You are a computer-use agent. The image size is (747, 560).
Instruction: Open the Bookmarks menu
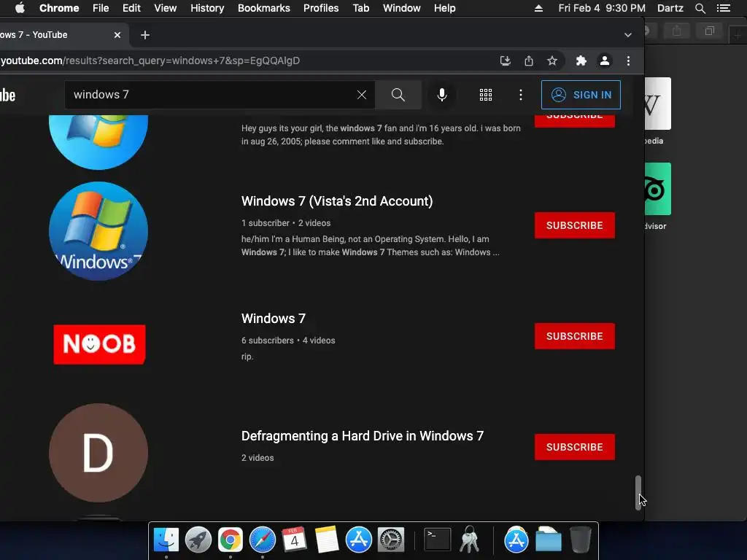tap(264, 8)
